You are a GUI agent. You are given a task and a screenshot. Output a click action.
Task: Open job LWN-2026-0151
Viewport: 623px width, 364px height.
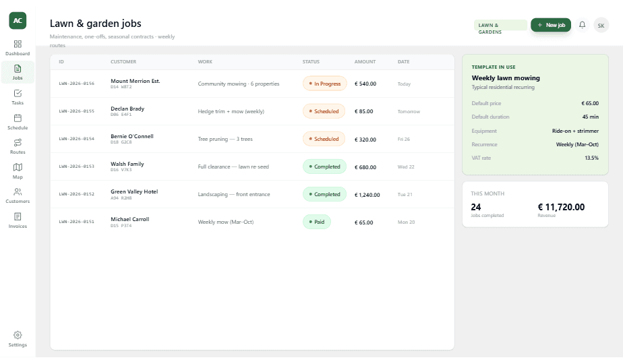[x=77, y=222]
